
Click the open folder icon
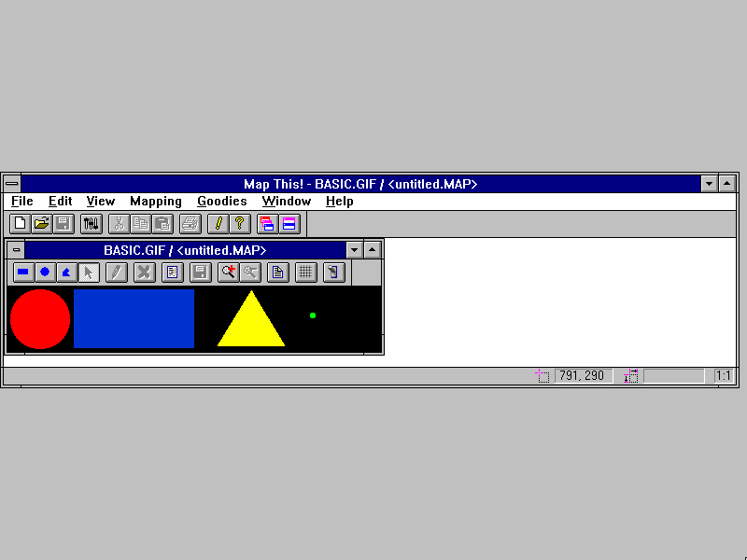41,223
